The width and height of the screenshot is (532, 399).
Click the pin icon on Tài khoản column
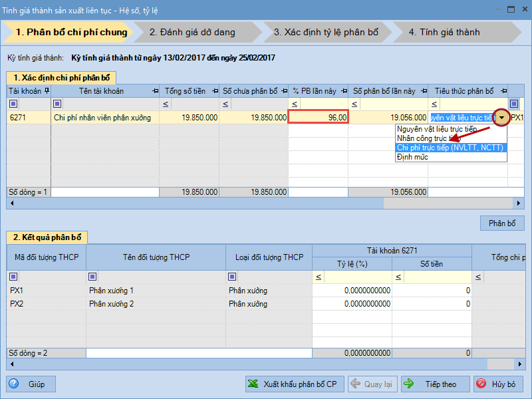46,91
